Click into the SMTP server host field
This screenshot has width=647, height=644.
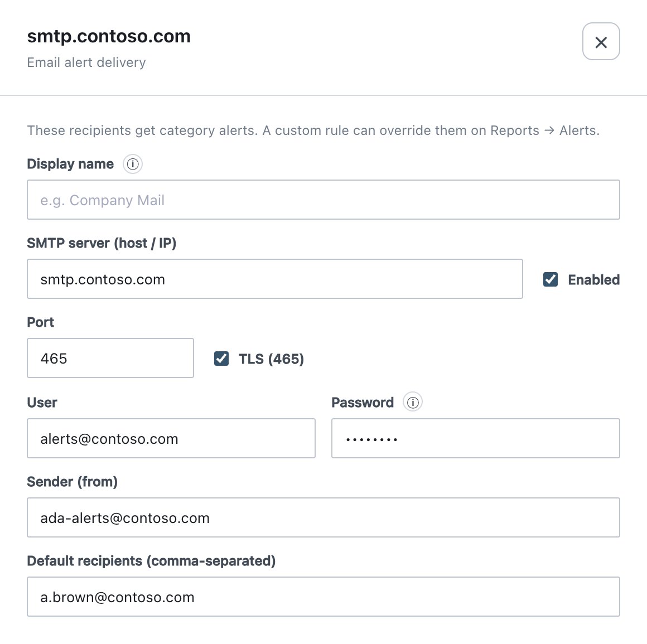pos(275,279)
